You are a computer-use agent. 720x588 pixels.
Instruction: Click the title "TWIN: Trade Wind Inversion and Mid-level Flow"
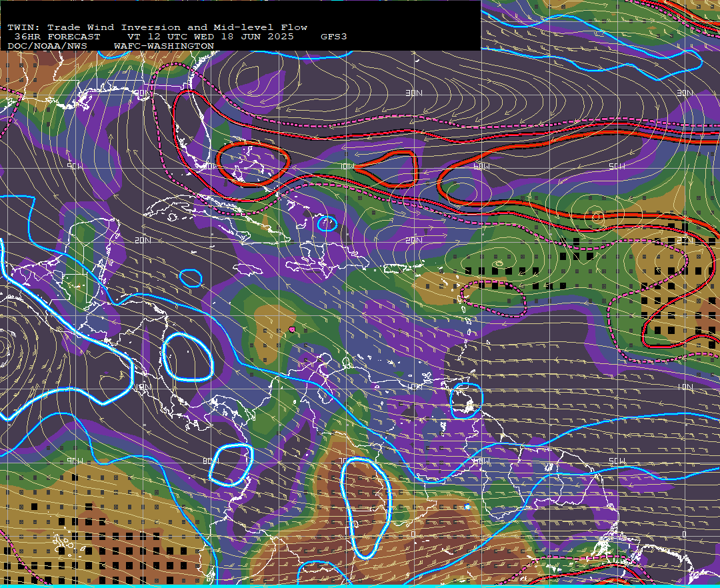click(x=157, y=27)
